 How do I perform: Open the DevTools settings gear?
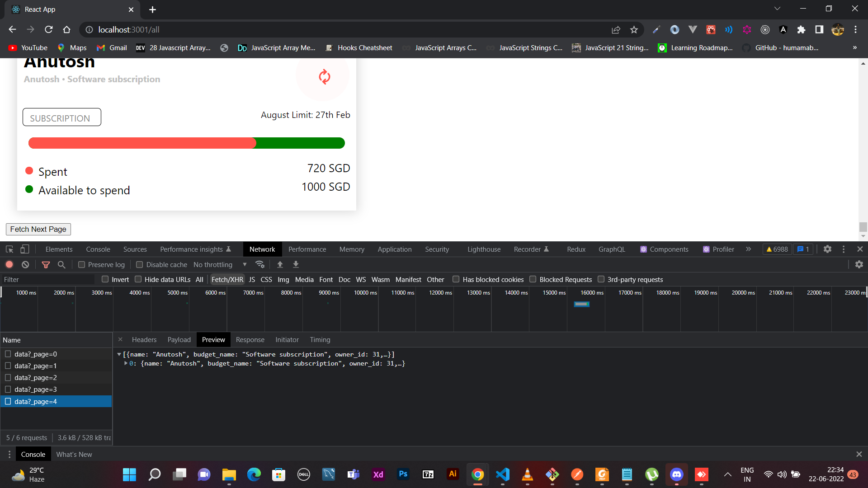coord(828,249)
